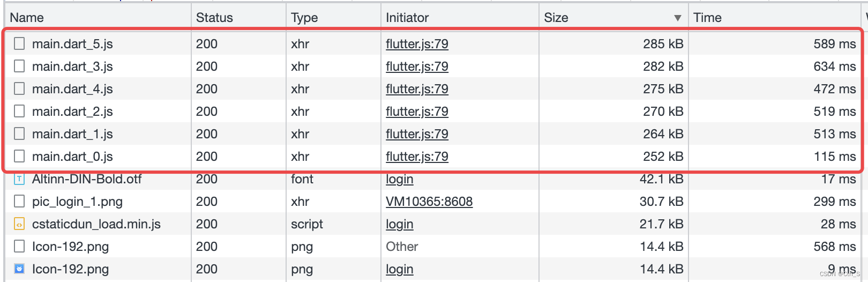
Task: Click the 299 ms time cell
Action: click(x=835, y=202)
